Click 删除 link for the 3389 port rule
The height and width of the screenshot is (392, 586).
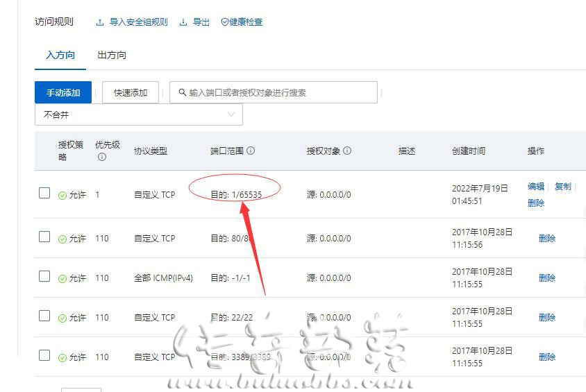pos(546,357)
